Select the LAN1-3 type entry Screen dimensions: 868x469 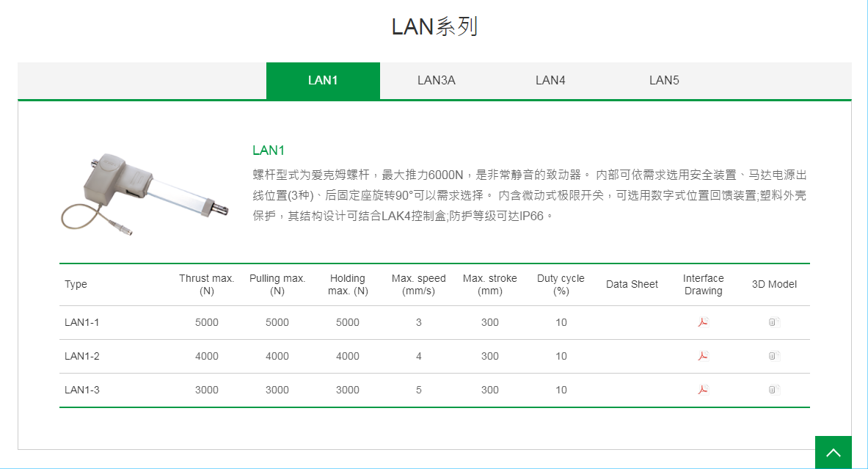point(81,390)
